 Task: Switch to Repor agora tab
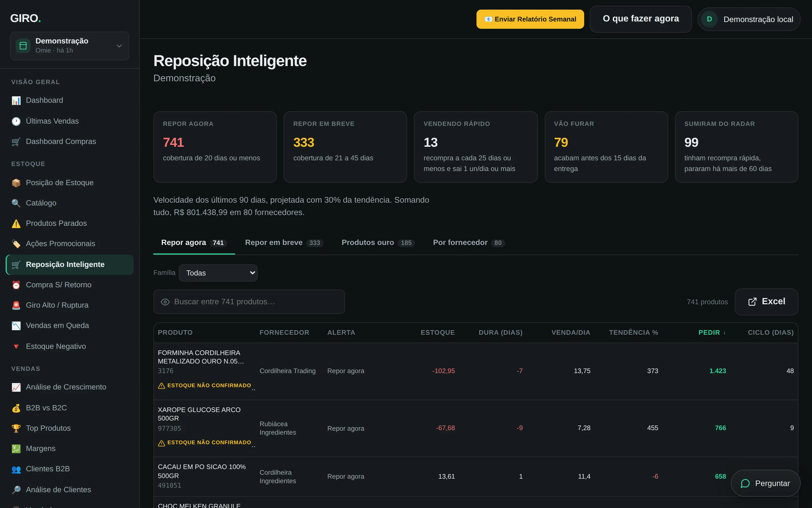click(194, 243)
